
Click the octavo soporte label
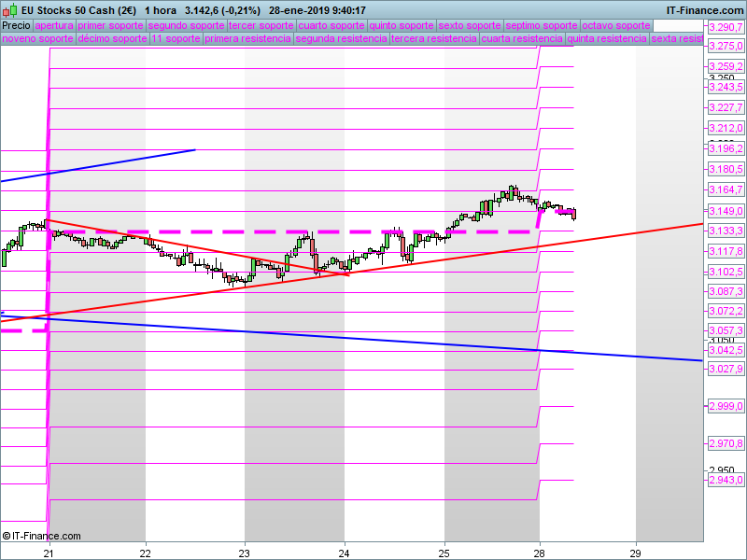coord(616,26)
